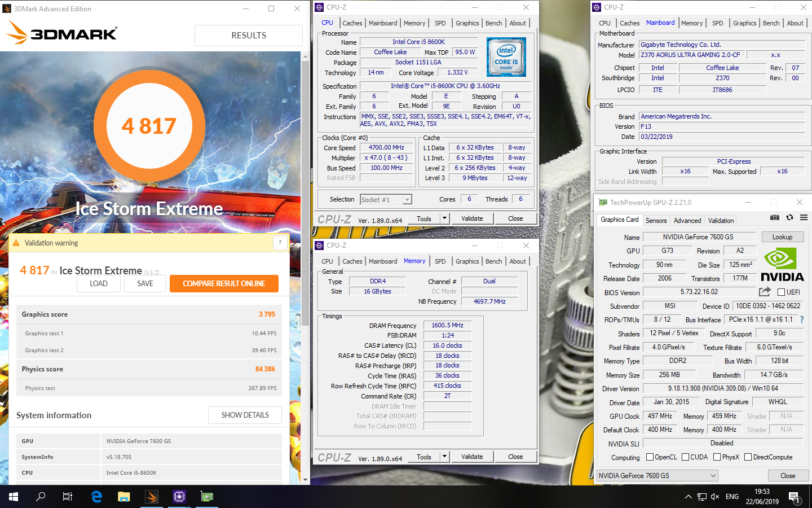The width and height of the screenshot is (812, 508).
Task: Click the GPU-Z refresh icon
Action: [789, 217]
